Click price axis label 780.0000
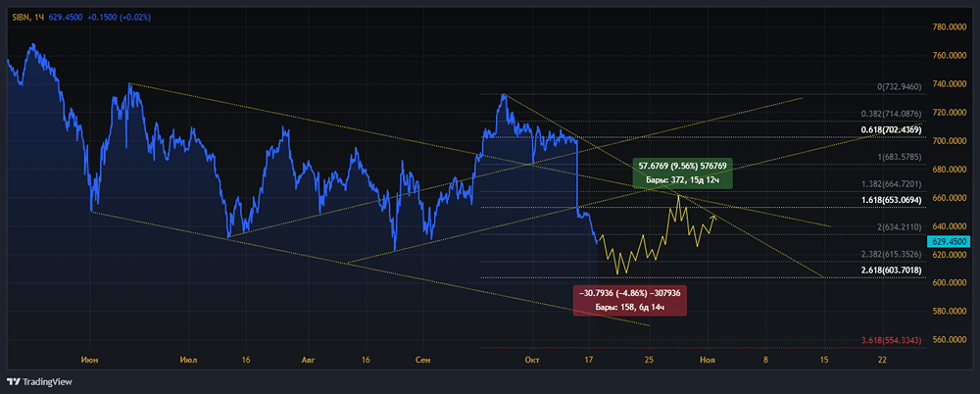980x394 pixels. [x=949, y=26]
